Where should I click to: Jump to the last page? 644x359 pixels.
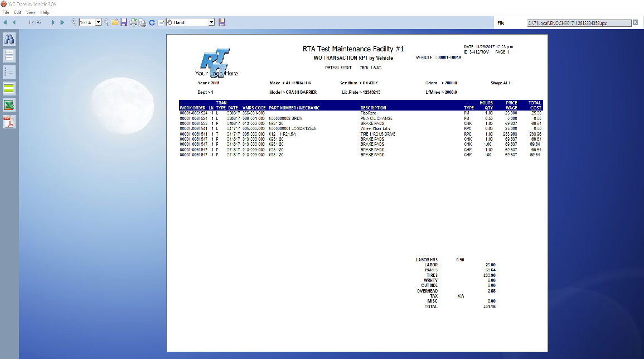(x=61, y=22)
